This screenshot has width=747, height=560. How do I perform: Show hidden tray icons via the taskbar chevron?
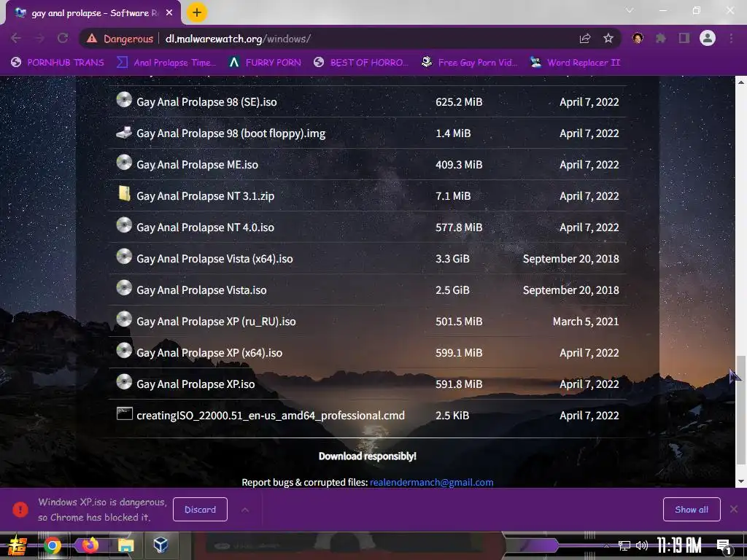(606, 545)
